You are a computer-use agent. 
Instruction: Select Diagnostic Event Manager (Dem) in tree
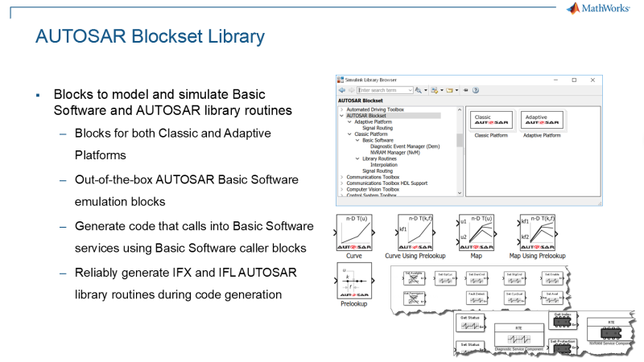tap(405, 146)
